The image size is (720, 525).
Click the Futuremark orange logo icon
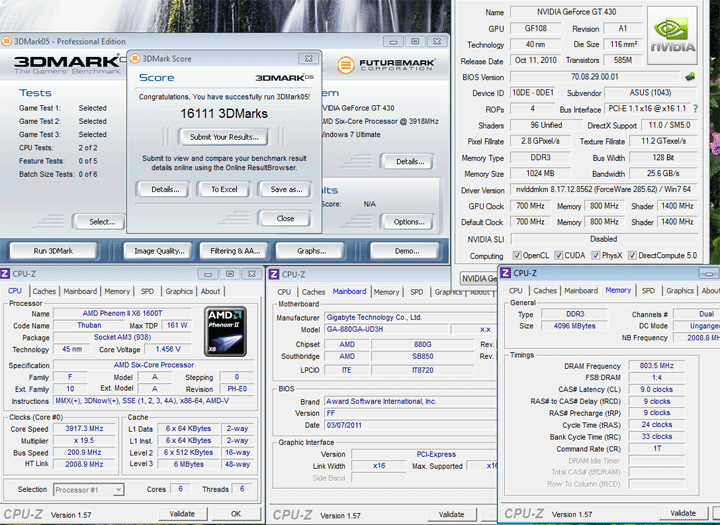[346, 65]
